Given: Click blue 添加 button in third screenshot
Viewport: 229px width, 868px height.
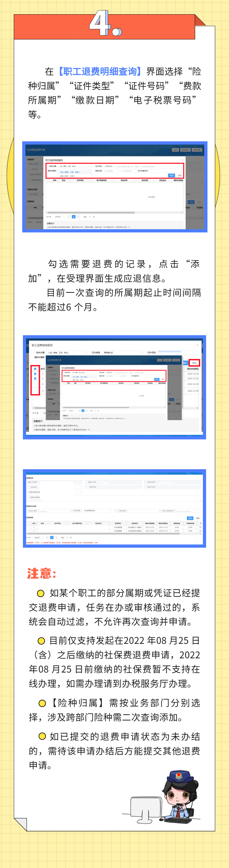Looking at the screenshot, I should [x=190, y=518].
